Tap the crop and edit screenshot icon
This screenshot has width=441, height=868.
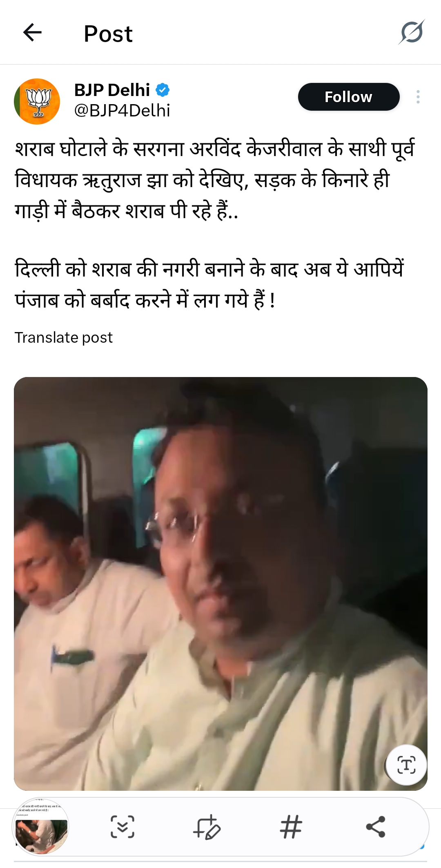tap(207, 827)
